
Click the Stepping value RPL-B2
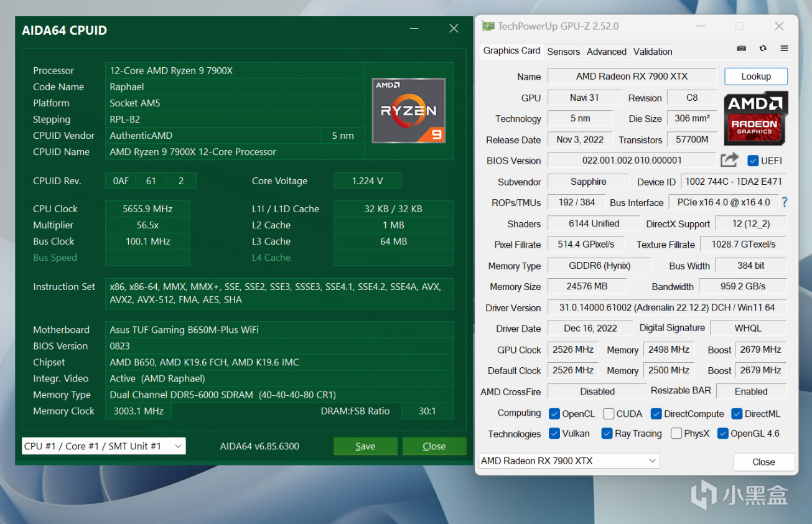point(235,119)
